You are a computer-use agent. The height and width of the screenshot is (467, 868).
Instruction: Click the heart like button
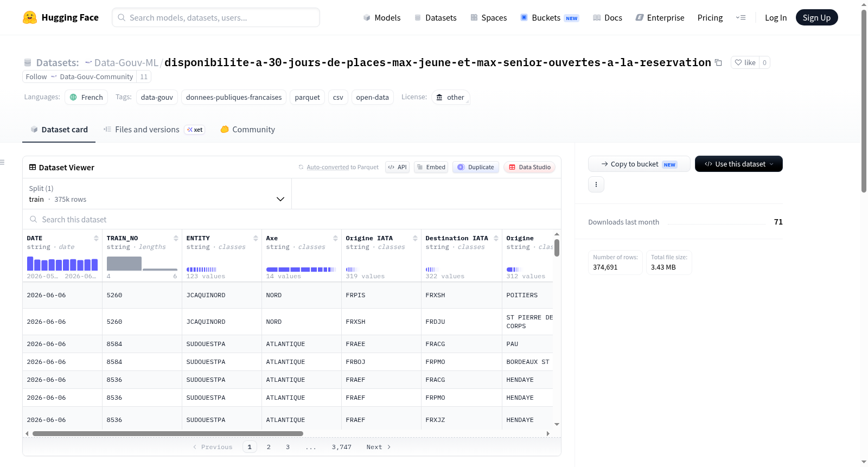point(745,62)
